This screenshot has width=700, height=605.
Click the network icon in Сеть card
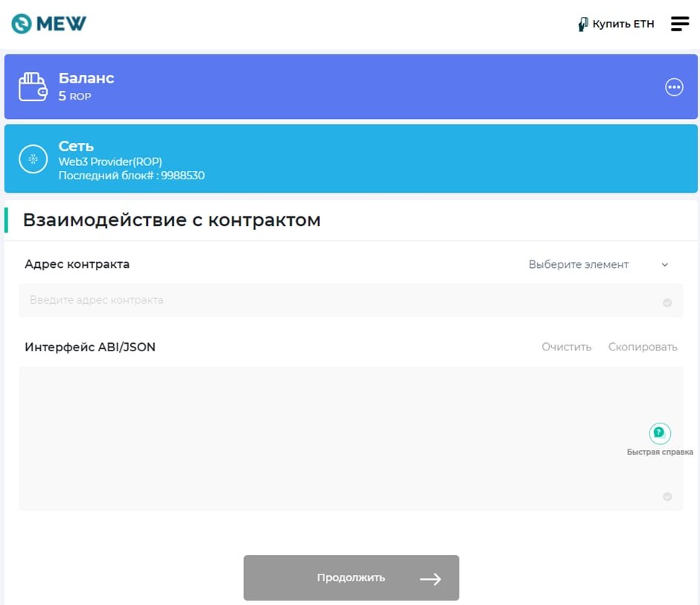click(33, 159)
